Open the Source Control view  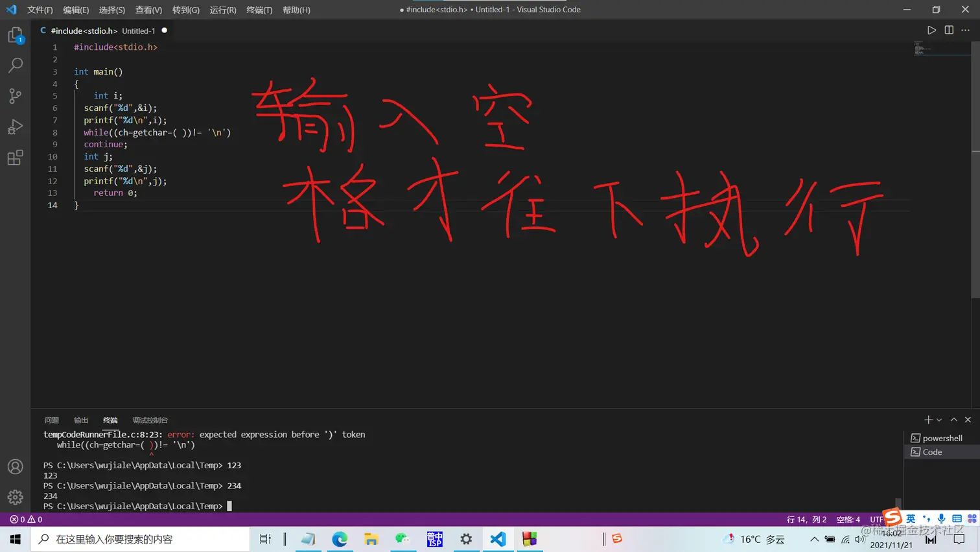pos(16,96)
